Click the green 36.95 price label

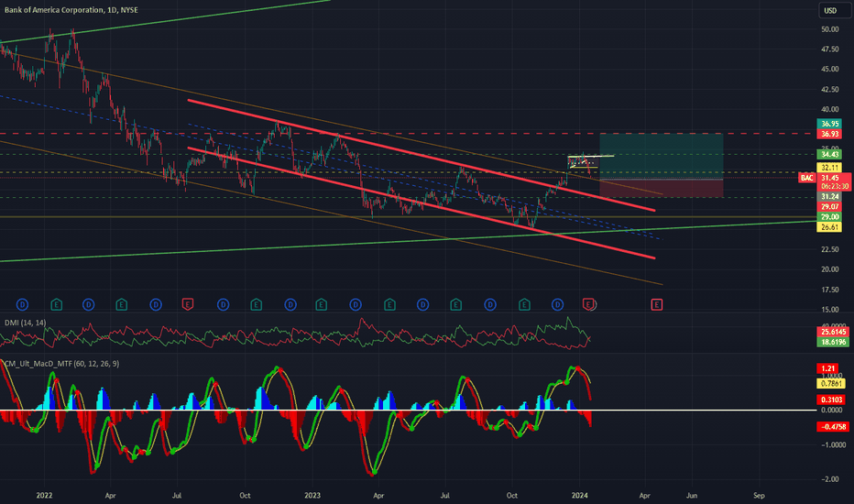[x=829, y=124]
